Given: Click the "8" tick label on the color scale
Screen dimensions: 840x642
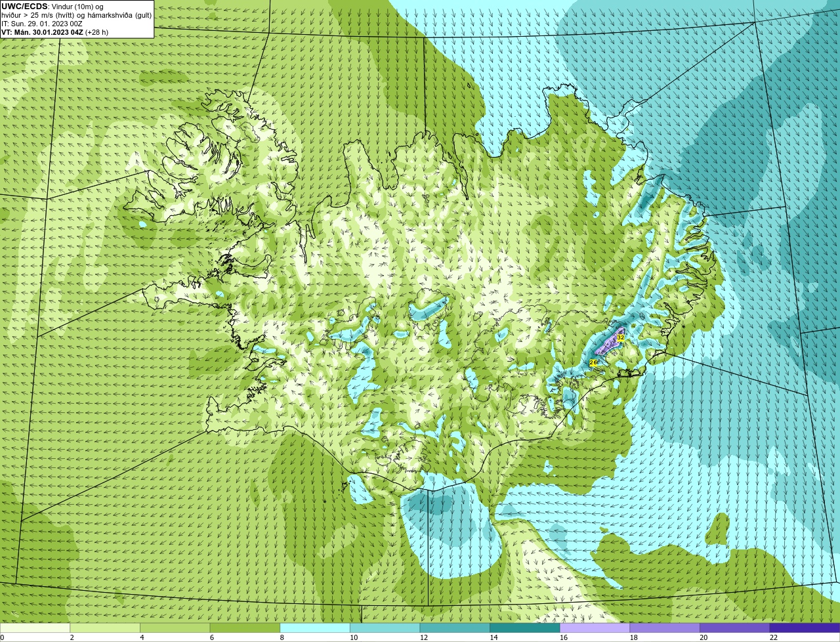Looking at the screenshot, I should pyautogui.click(x=282, y=637).
